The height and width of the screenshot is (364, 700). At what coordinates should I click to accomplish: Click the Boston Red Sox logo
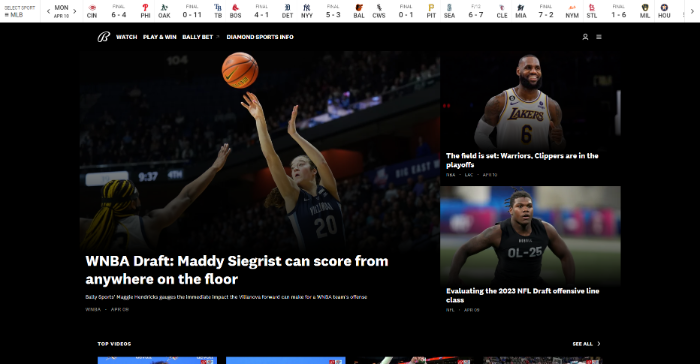235,8
